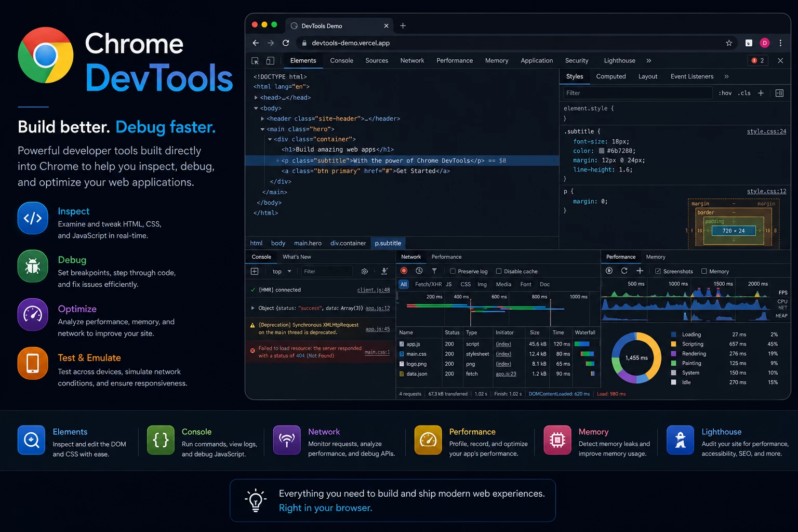Viewport: 798px width, 532px height.
Task: Expand header site-header node
Action: click(x=263, y=118)
